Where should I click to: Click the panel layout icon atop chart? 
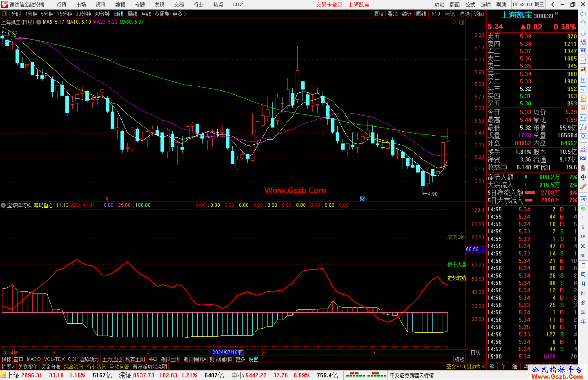(462, 22)
